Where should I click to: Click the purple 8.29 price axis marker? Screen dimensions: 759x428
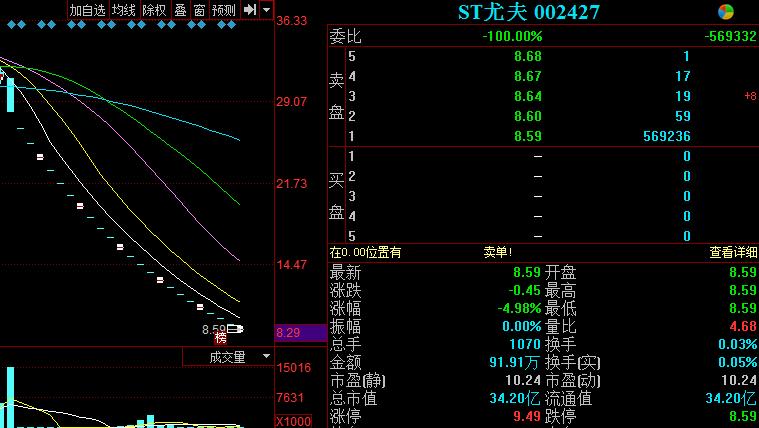[x=300, y=333]
